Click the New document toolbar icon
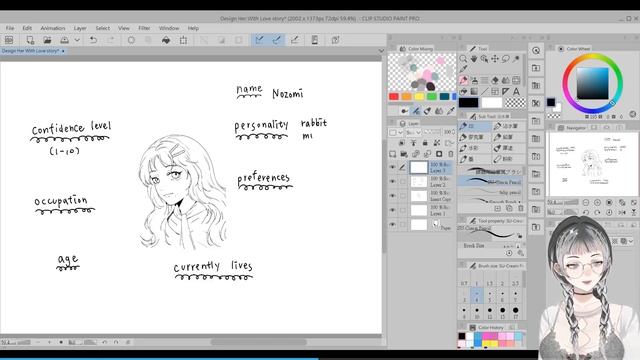The image size is (640, 360). pos(30,40)
